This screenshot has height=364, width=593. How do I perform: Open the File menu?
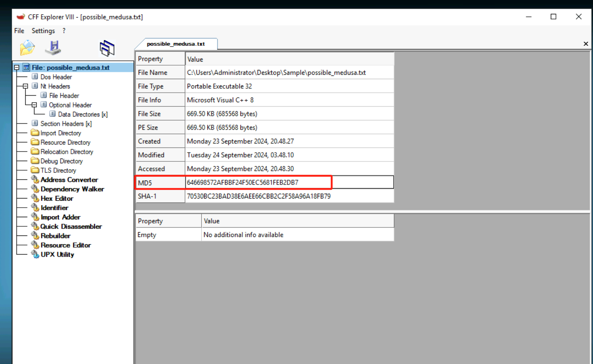(x=19, y=31)
